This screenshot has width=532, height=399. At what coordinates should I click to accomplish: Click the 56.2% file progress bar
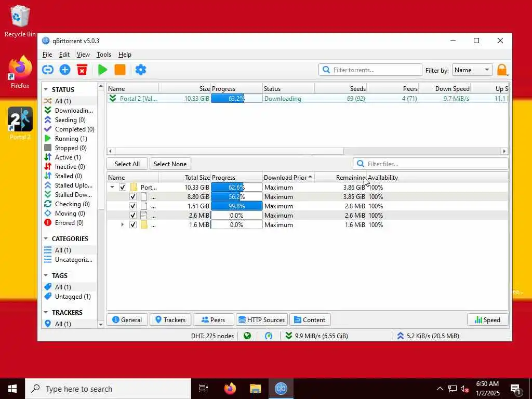(236, 196)
